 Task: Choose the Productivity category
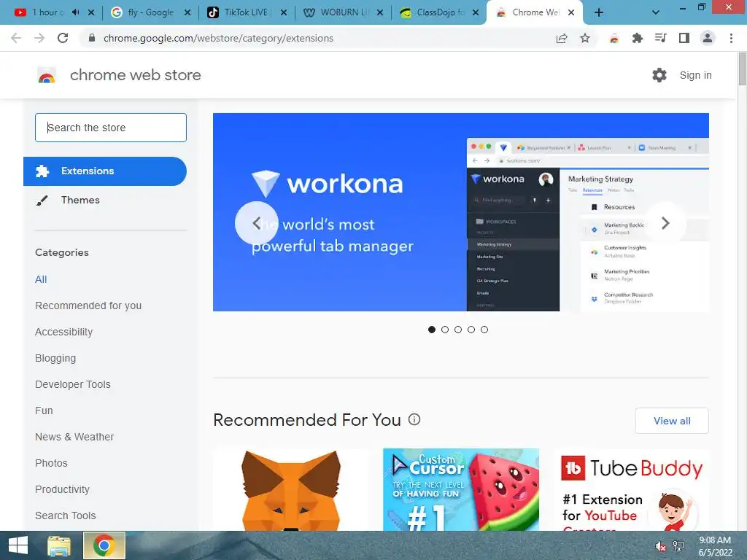click(x=63, y=489)
